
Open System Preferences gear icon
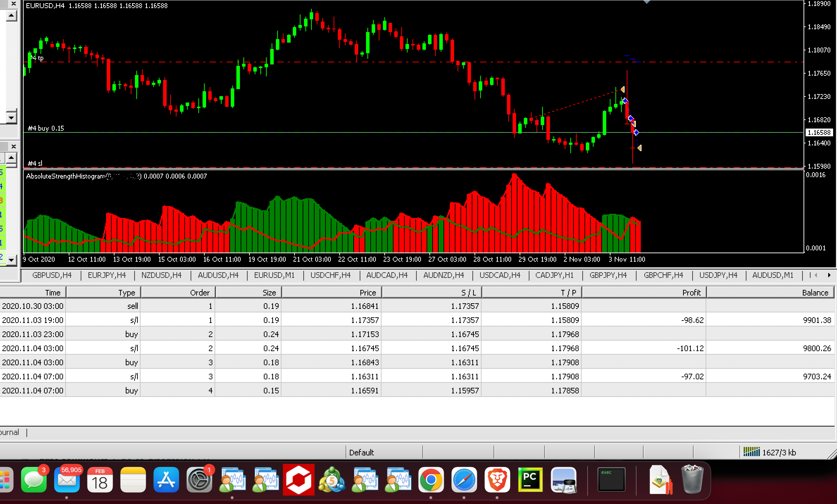point(199,480)
